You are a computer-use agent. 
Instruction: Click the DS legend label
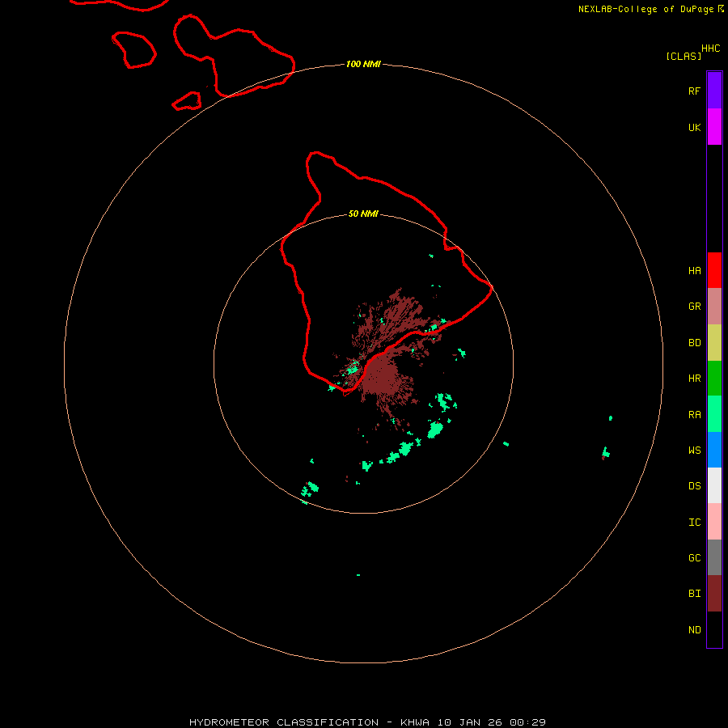694,485
